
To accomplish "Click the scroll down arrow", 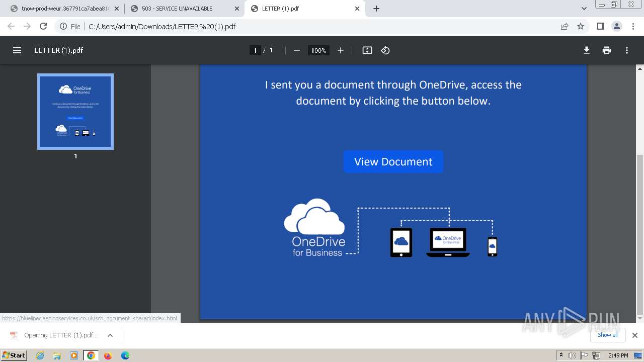I will point(640,319).
